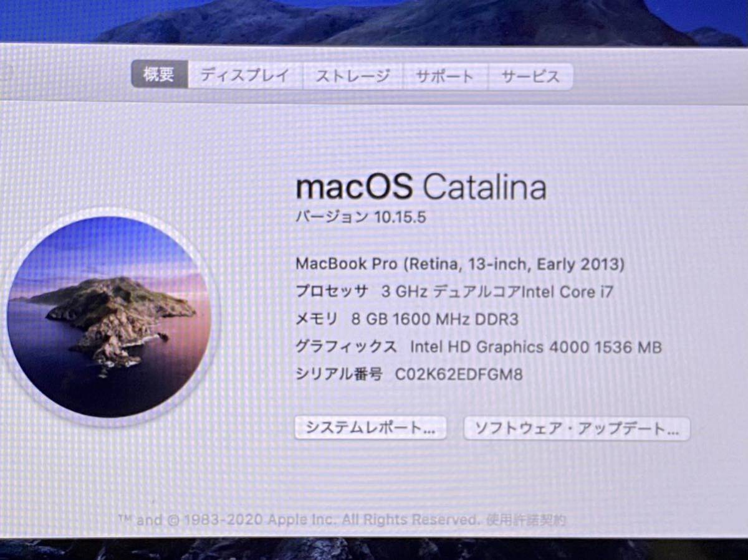Image resolution: width=748 pixels, height=560 pixels.
Task: Click the serial number C02K62EDFGM8
Action: (459, 374)
